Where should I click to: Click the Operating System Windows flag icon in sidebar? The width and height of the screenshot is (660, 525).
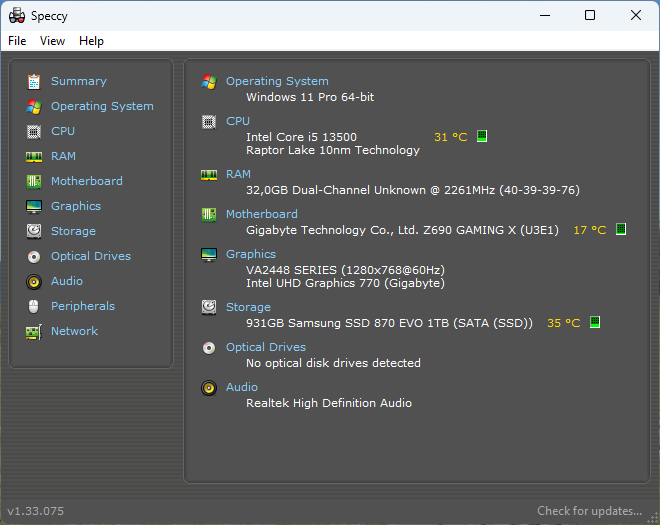click(x=34, y=107)
